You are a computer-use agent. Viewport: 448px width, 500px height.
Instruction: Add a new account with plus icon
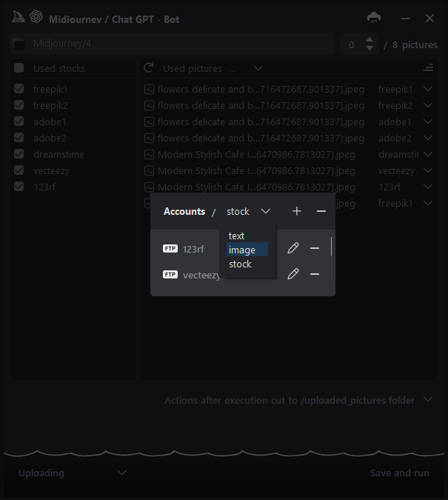[296, 211]
